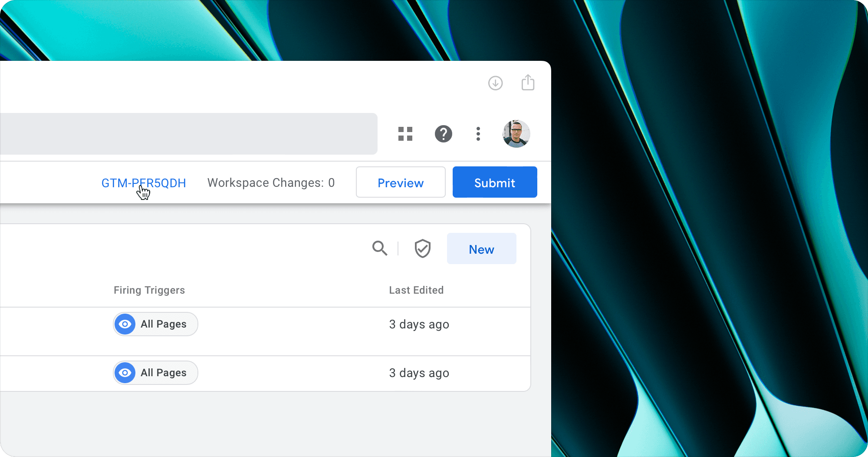Create a tag with the New button
The image size is (868, 457).
point(481,249)
